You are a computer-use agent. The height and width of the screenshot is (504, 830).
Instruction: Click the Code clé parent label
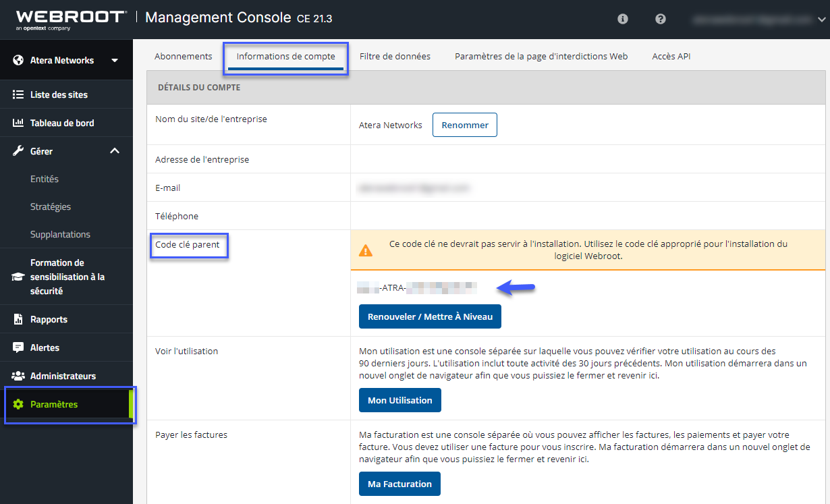tap(188, 244)
